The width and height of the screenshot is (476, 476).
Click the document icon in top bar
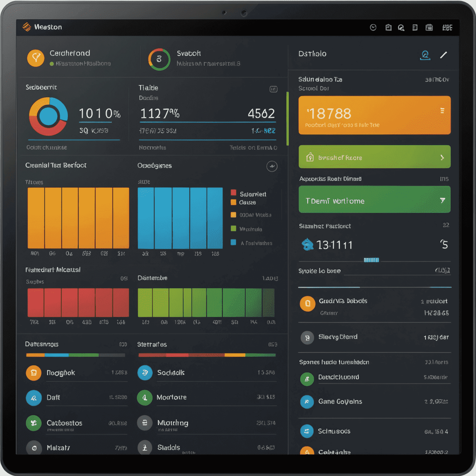click(x=415, y=28)
